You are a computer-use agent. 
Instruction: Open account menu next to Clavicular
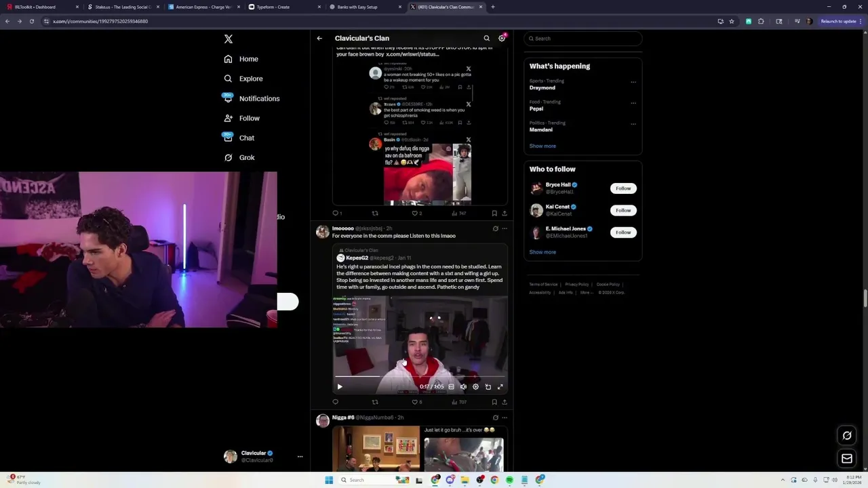tap(300, 457)
